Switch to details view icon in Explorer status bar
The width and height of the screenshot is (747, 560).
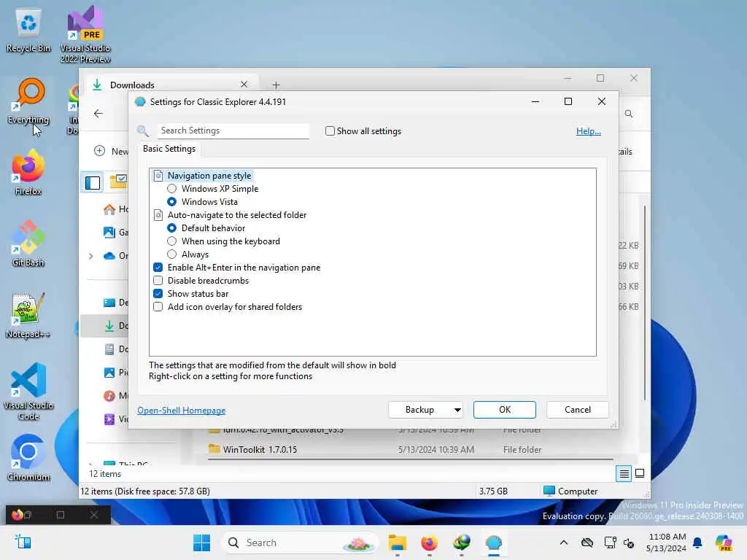click(x=624, y=473)
